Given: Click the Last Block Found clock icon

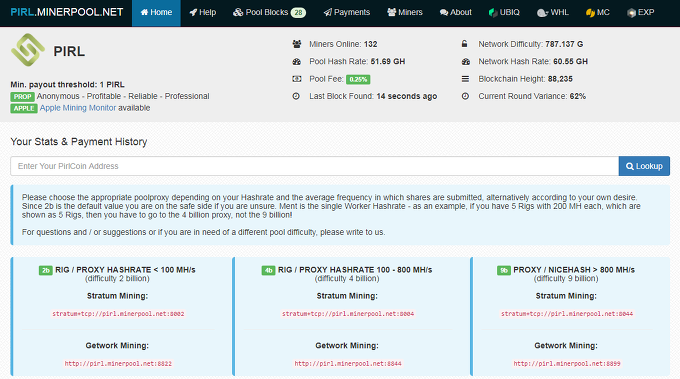Looking at the screenshot, I should [x=296, y=96].
